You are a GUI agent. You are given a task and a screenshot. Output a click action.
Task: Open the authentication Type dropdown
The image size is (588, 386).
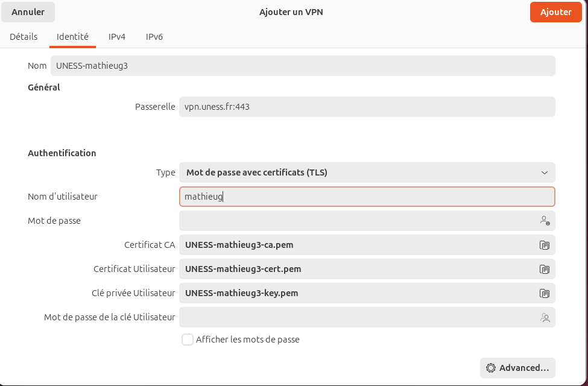pos(367,172)
